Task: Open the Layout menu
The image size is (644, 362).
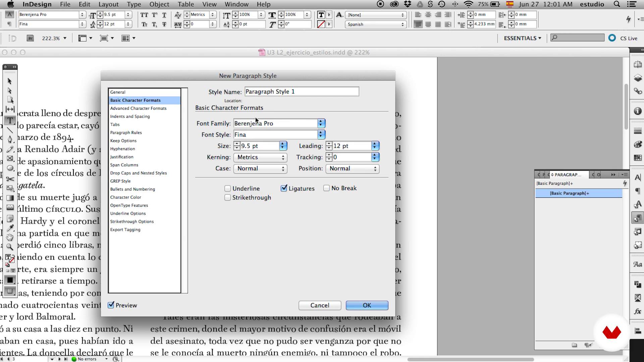Action: [x=108, y=4]
